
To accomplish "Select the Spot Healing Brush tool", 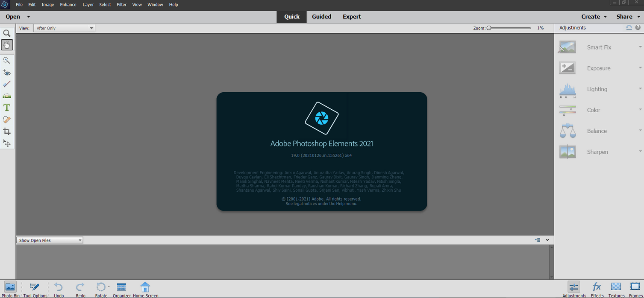I will point(7,120).
